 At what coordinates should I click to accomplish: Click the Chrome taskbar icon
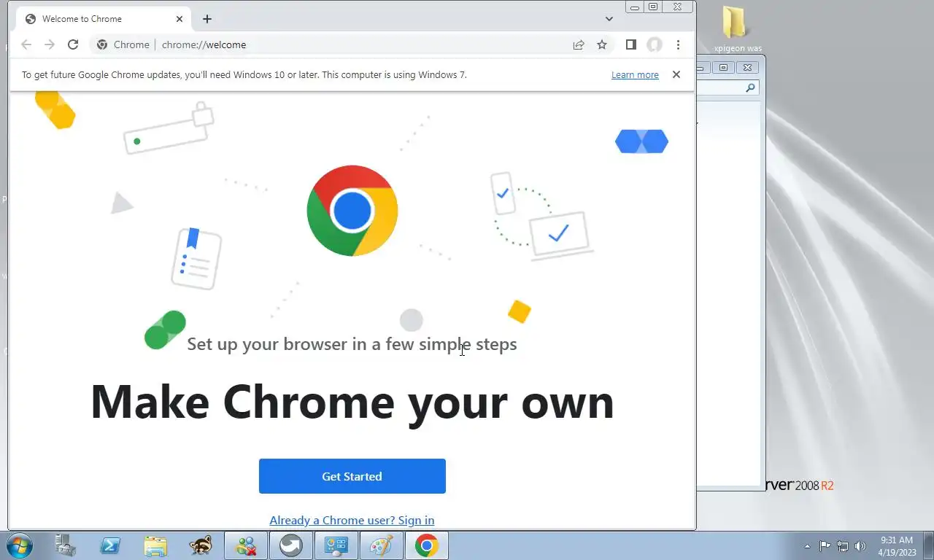(427, 545)
